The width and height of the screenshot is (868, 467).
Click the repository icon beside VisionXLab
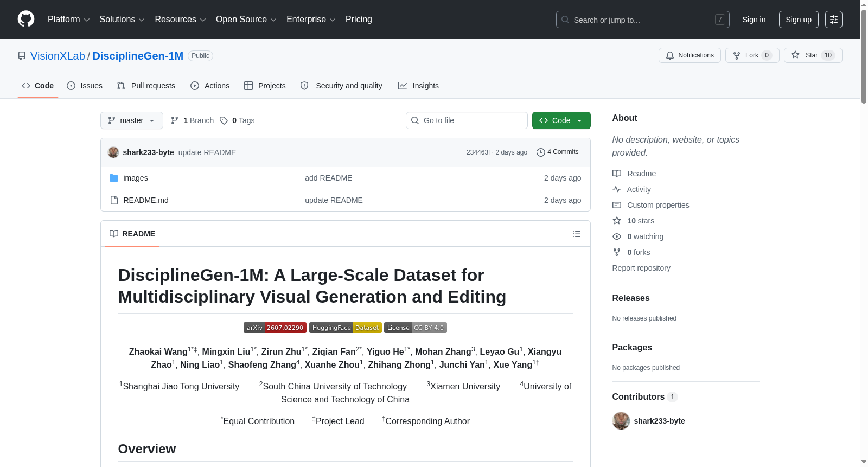pyautogui.click(x=22, y=56)
